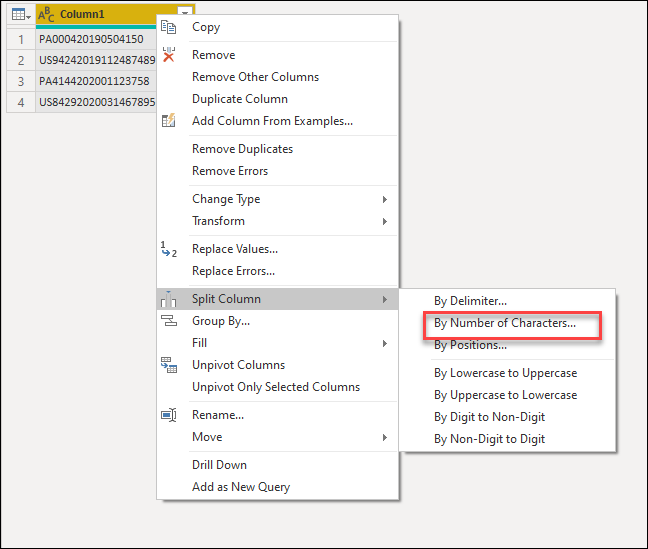Viewport: 648px width, 549px height.
Task: Select Add as New Query
Action: [x=241, y=487]
